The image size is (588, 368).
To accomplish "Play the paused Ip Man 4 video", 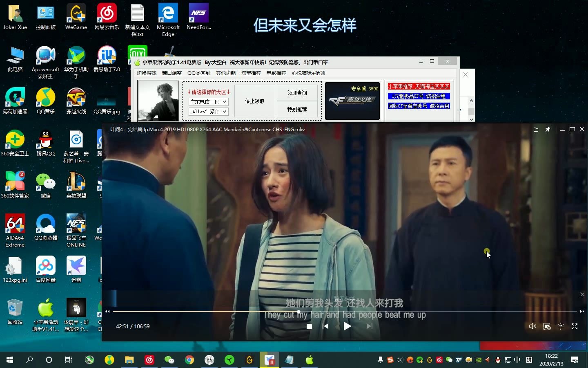I will [x=347, y=326].
